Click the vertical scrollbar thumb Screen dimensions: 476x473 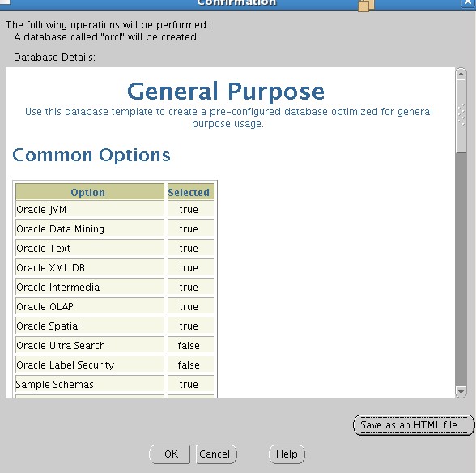461,116
